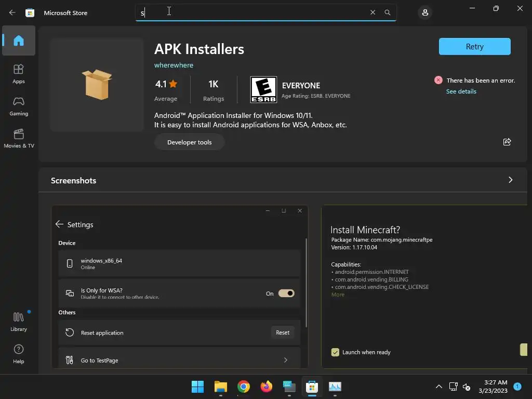Click the Reset button in the screenshot
This screenshot has width=532, height=399.
tap(283, 332)
